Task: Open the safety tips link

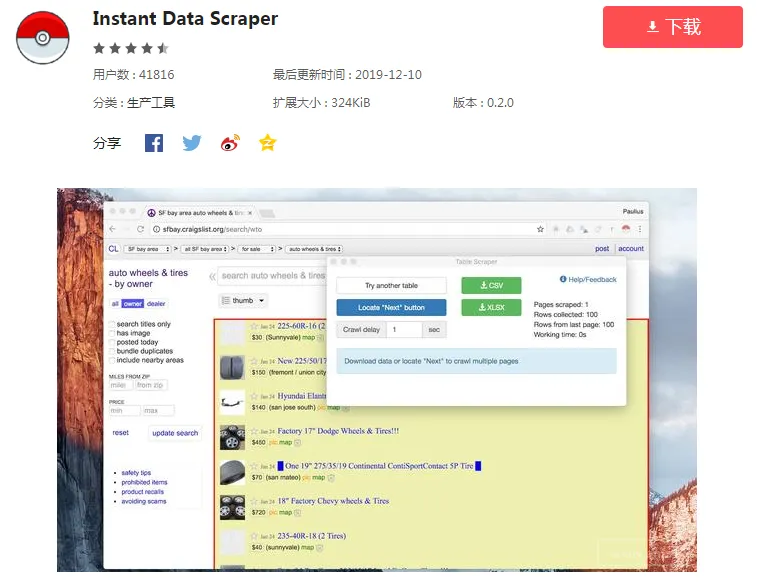Action: [x=136, y=473]
